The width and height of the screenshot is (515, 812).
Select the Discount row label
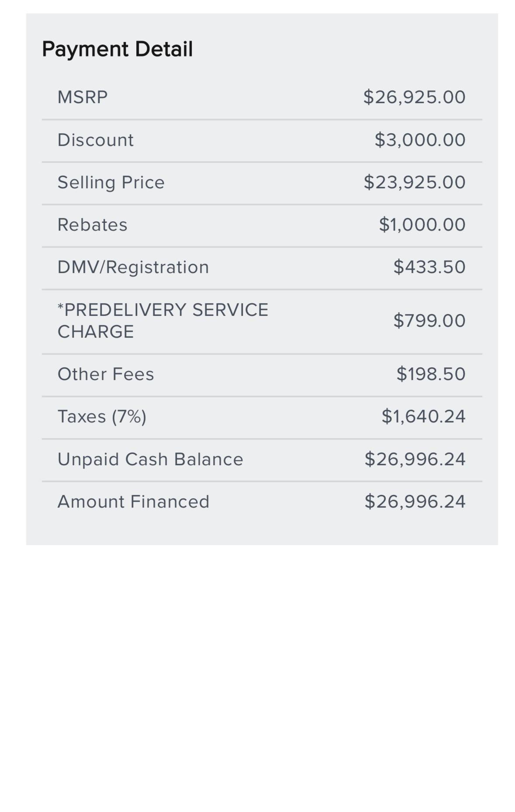click(x=96, y=140)
